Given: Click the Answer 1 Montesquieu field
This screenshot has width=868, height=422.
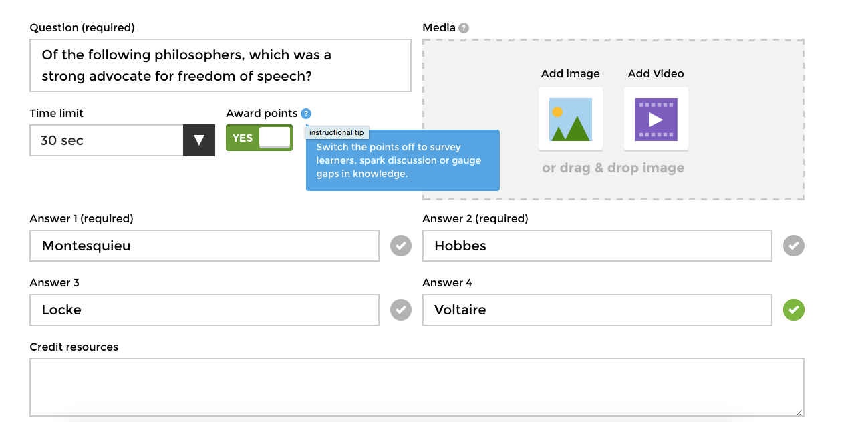Looking at the screenshot, I should (x=204, y=246).
